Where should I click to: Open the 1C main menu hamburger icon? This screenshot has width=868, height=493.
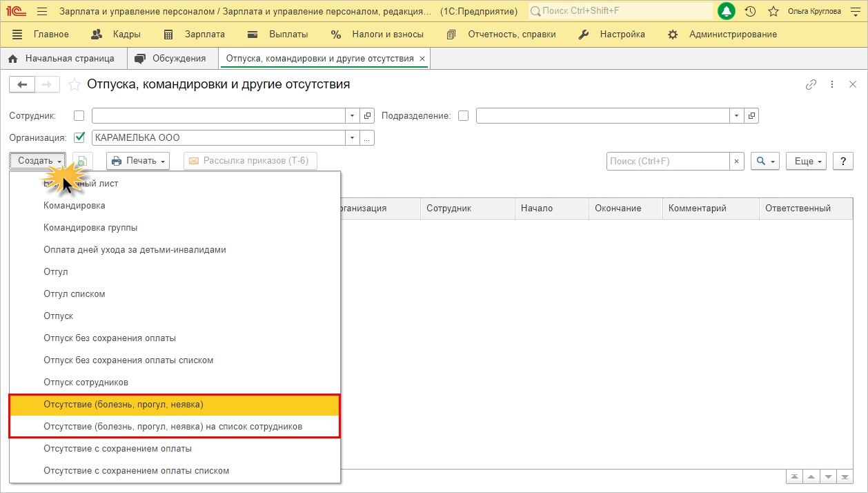[x=42, y=12]
